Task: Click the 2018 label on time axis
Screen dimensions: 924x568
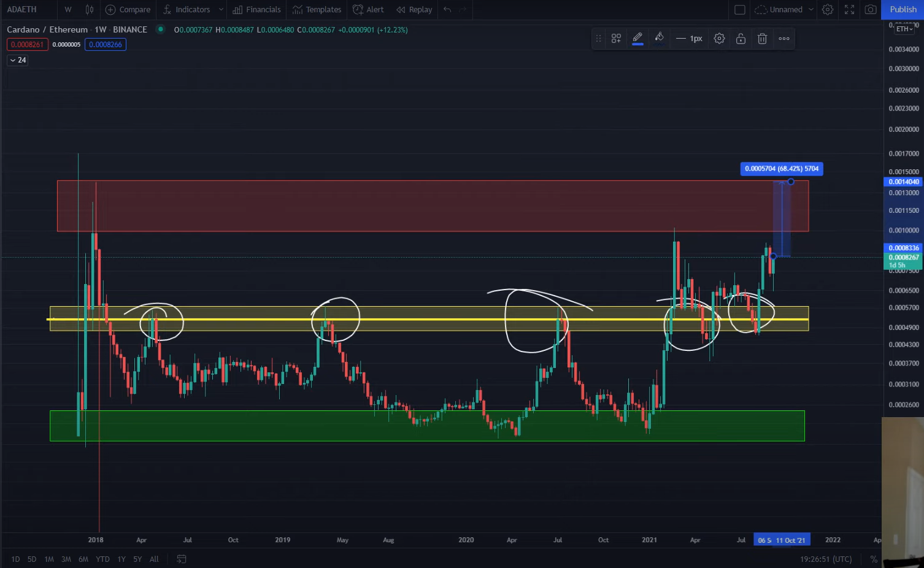Action: point(96,540)
